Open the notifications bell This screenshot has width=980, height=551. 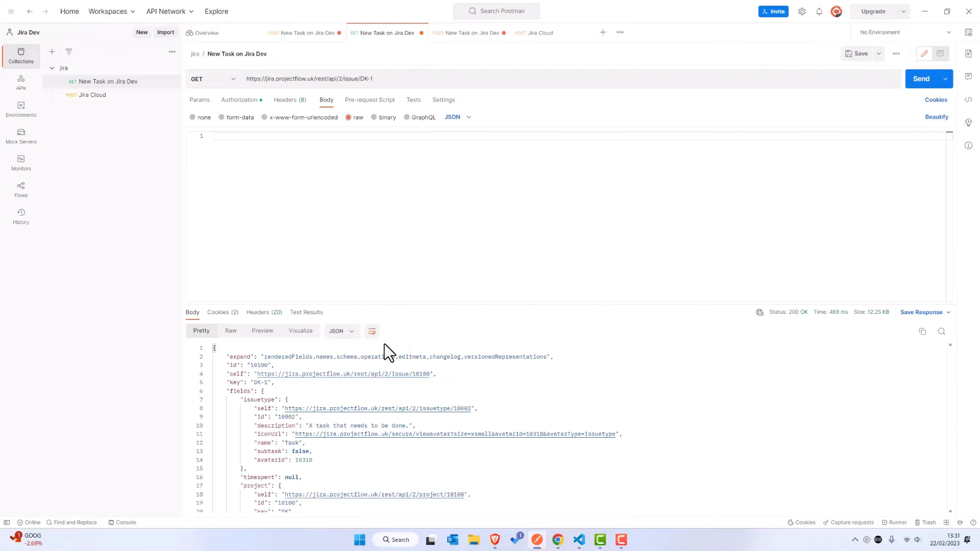pos(819,11)
